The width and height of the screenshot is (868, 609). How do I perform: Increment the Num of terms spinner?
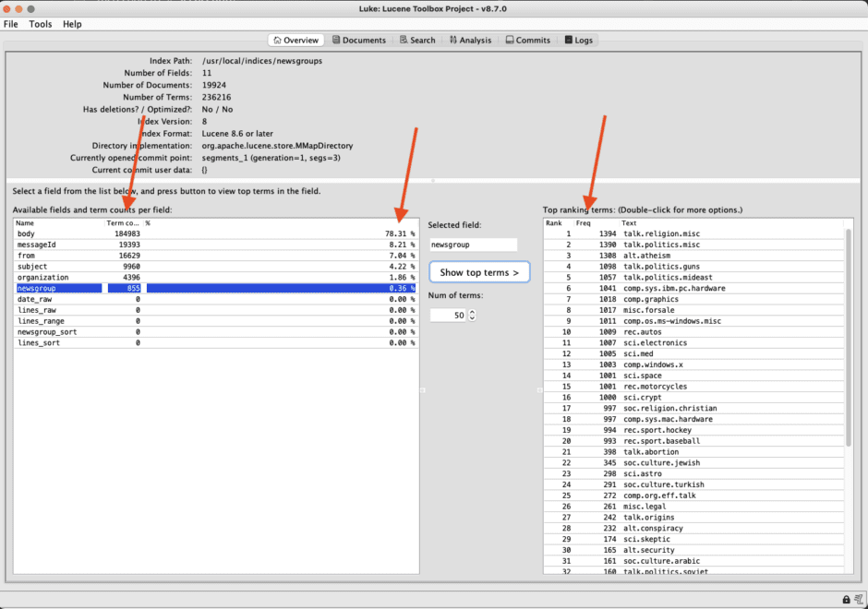470,311
